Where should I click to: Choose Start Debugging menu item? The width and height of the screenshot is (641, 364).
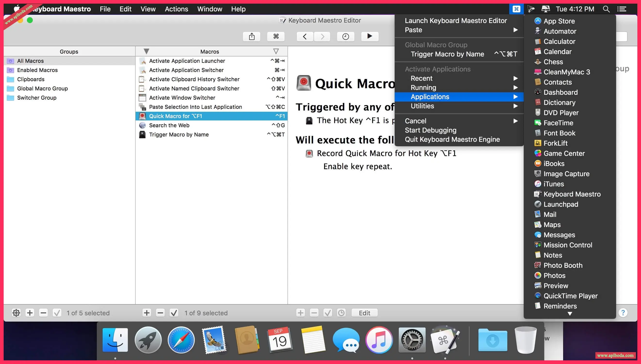430,130
